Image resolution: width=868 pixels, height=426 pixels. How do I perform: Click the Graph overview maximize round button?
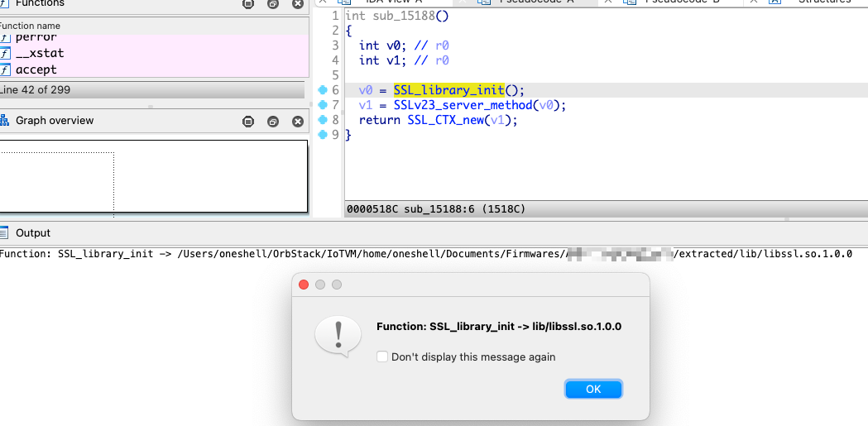[248, 121]
